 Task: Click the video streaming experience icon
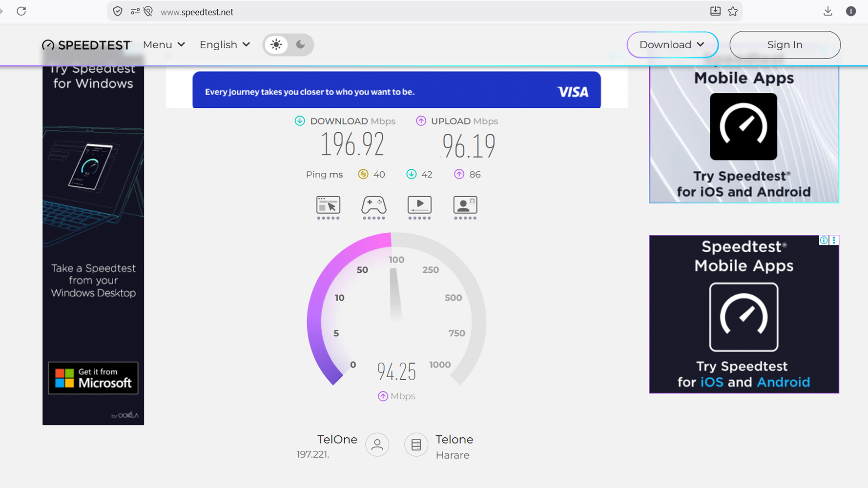click(419, 207)
